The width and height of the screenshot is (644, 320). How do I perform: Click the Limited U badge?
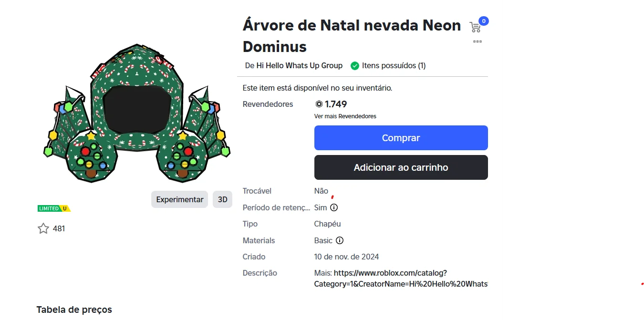tap(54, 208)
